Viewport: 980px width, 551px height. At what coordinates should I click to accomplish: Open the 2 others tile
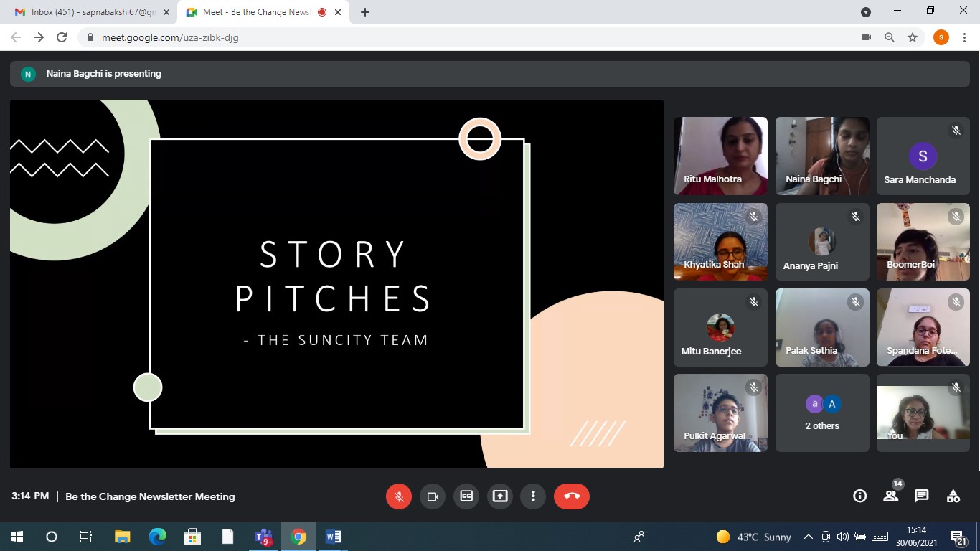click(822, 413)
